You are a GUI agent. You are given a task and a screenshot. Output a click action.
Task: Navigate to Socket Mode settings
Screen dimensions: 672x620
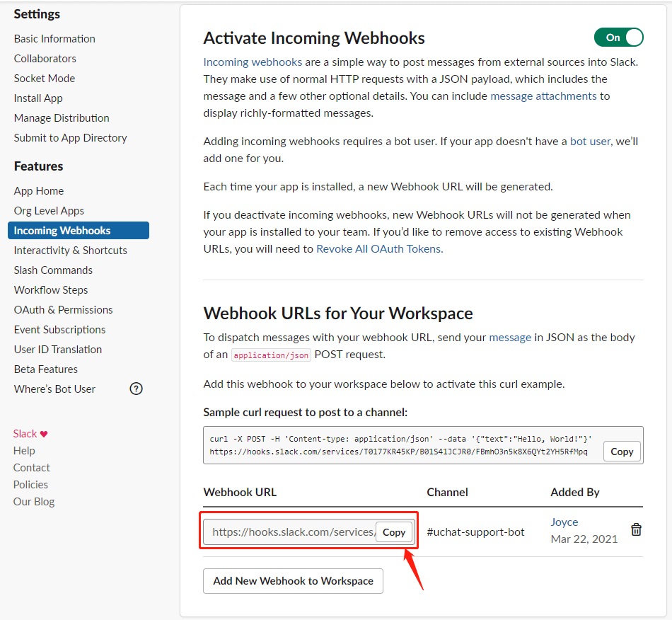tap(45, 79)
